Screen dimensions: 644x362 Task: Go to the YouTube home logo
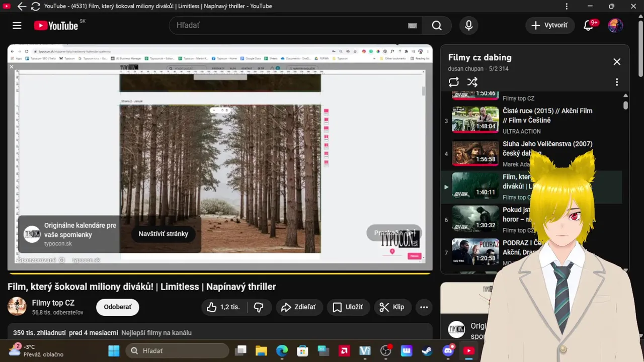tap(56, 26)
